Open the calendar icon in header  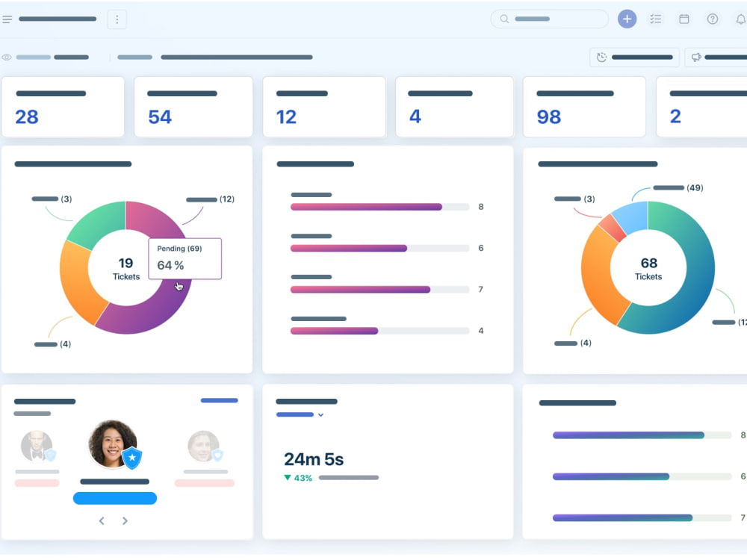(x=684, y=19)
